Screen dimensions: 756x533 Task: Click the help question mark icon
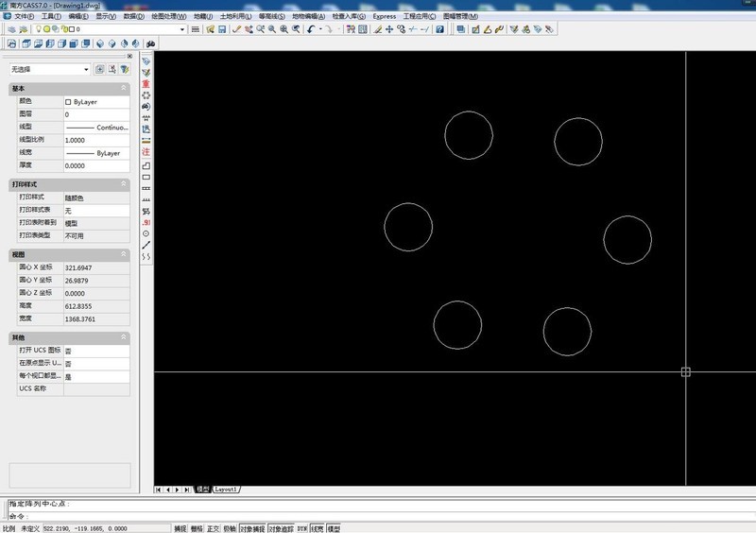click(439, 29)
